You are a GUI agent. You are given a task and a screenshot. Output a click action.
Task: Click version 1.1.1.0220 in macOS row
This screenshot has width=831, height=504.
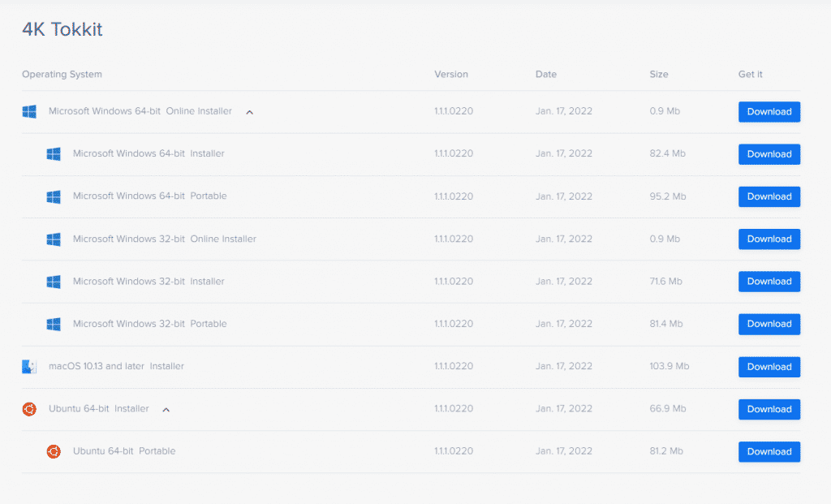point(454,366)
